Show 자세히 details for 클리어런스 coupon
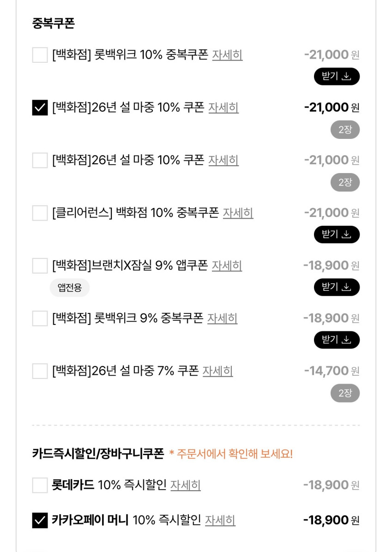The height and width of the screenshot is (552, 392). (238, 213)
